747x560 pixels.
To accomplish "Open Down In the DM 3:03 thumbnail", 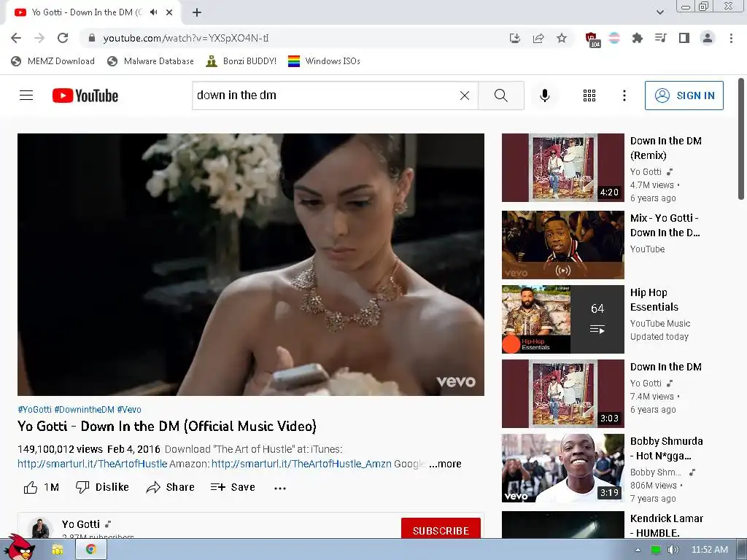I will (562, 393).
